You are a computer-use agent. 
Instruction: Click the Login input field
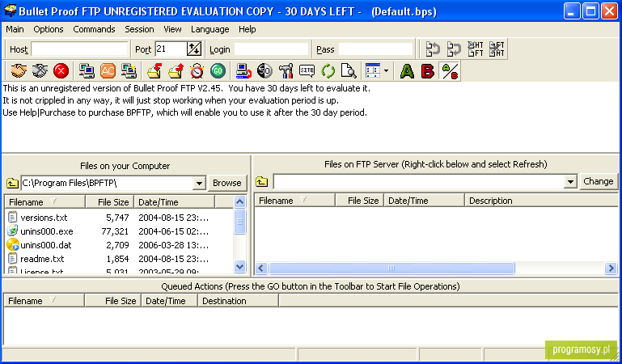pyautogui.click(x=271, y=49)
